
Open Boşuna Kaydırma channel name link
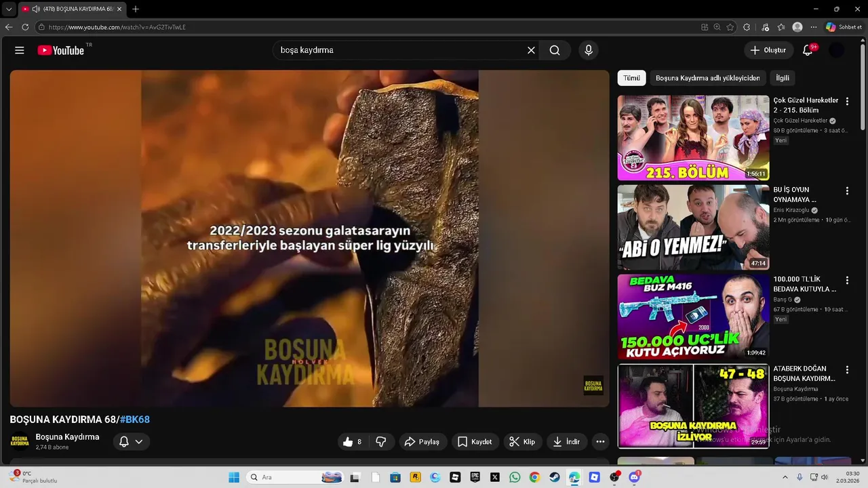click(68, 436)
